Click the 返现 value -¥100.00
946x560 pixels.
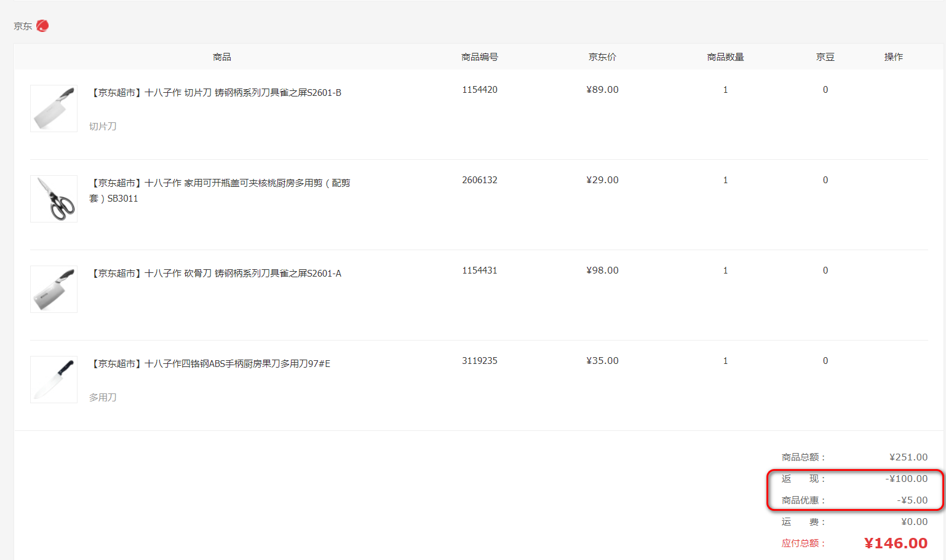pos(907,479)
